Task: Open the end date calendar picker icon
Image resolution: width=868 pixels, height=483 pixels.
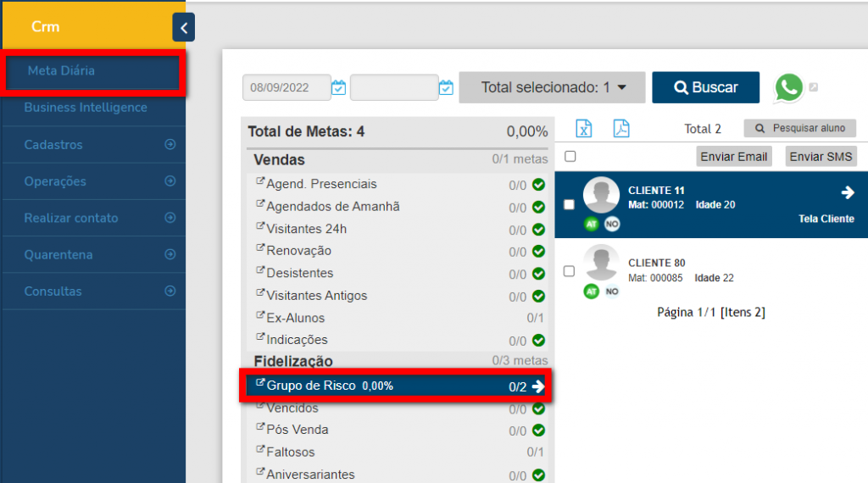Action: (446, 87)
